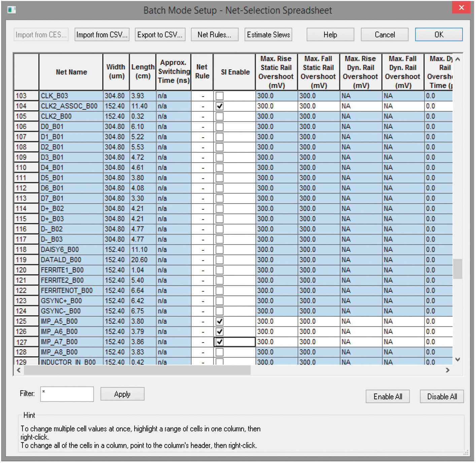Screen dimensions: 476x463
Task: Select the Net Name column header
Action: pyautogui.click(x=71, y=72)
